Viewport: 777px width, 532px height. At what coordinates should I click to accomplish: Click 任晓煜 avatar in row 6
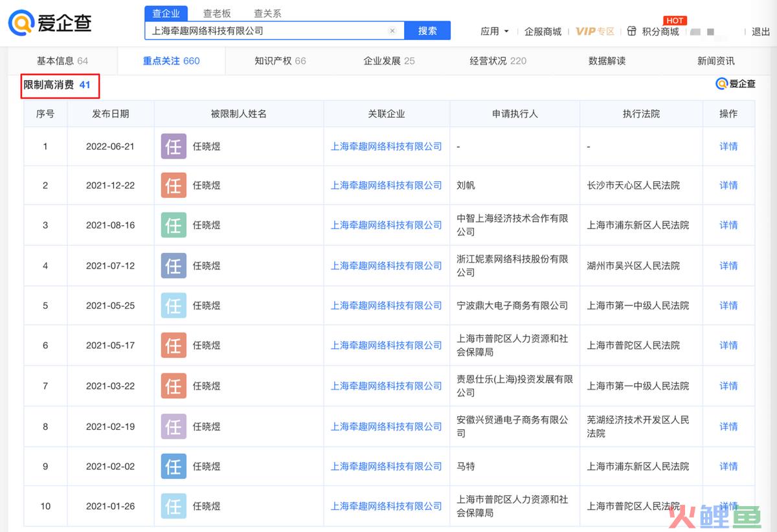174,345
